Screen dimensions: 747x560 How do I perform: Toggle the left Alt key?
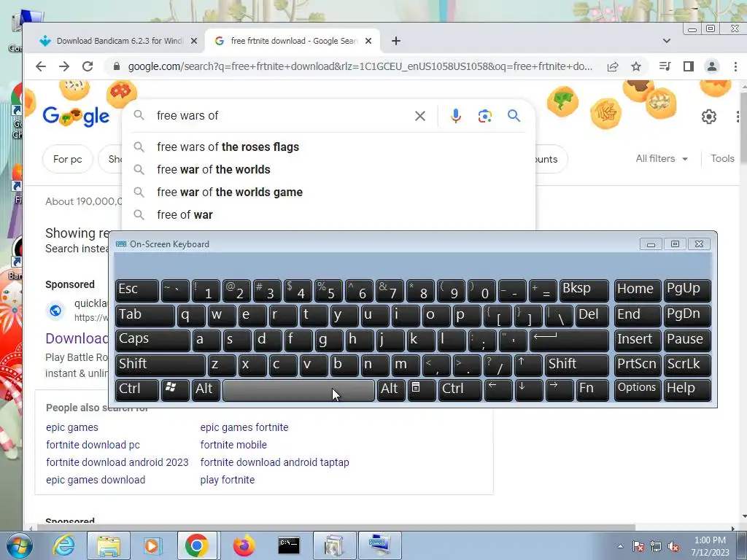206,389
